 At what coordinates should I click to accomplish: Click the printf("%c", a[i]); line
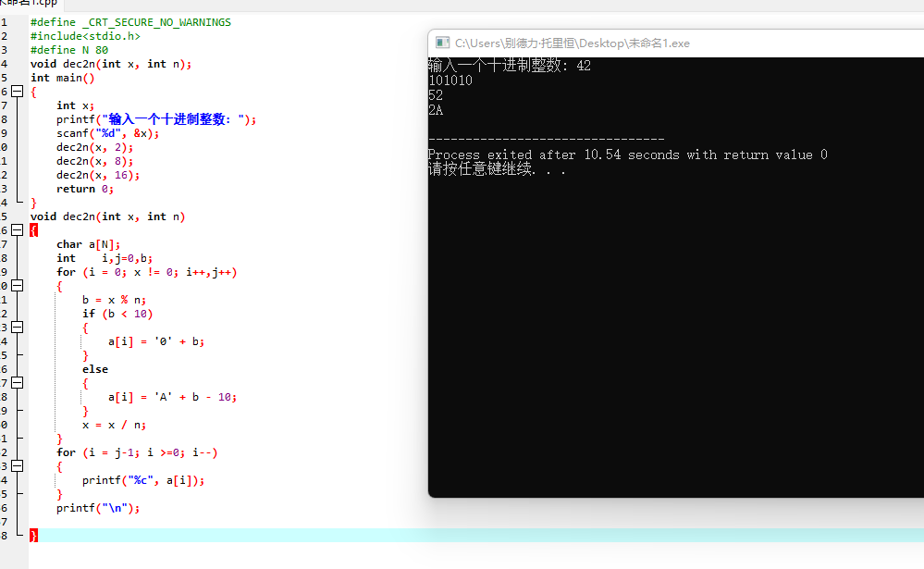(x=143, y=480)
